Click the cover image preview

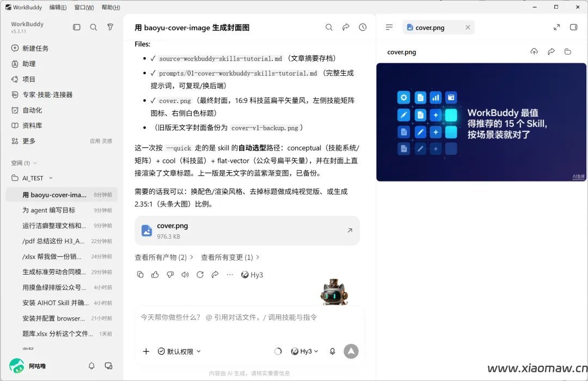pyautogui.click(x=481, y=122)
